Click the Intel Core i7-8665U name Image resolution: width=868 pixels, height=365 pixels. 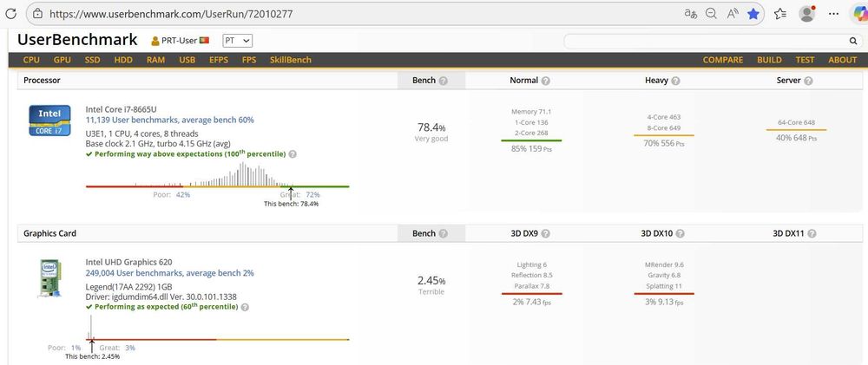pyautogui.click(x=121, y=109)
